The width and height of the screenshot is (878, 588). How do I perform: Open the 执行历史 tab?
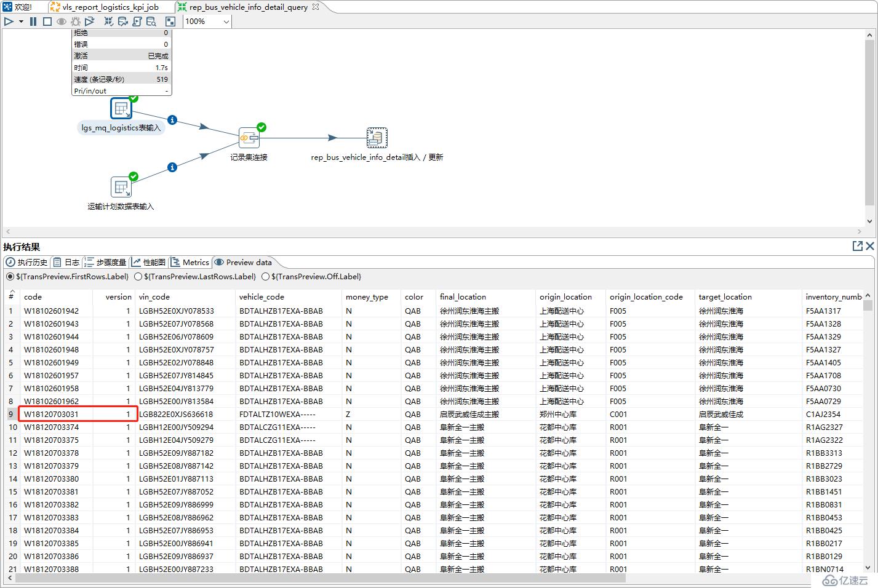[26, 262]
